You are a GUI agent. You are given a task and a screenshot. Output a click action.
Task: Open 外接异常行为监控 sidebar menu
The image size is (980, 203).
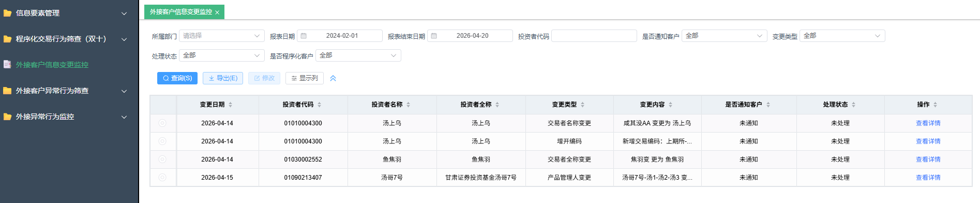pos(69,117)
